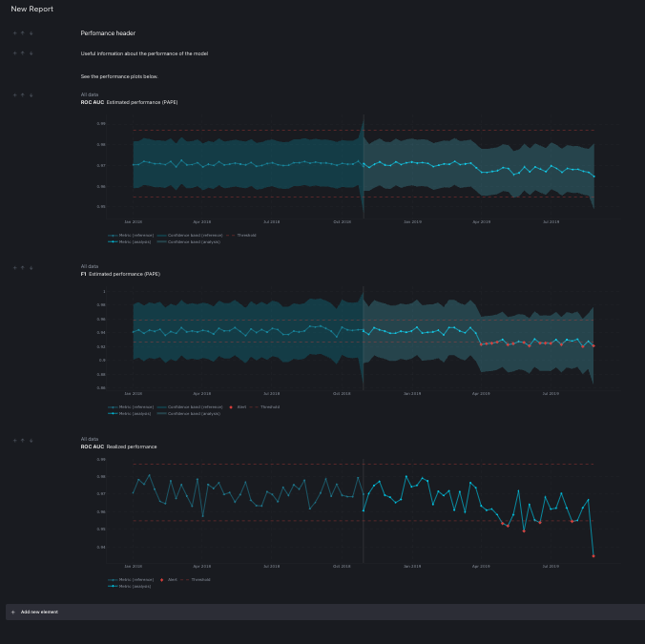The image size is (645, 644).
Task: Click the New Report title
Action: (x=32, y=9)
